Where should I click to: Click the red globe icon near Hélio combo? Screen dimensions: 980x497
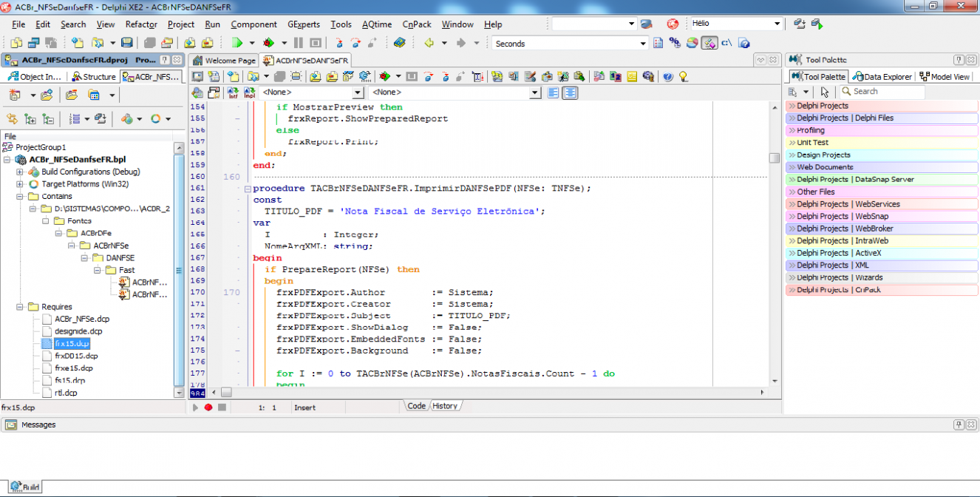click(x=673, y=24)
